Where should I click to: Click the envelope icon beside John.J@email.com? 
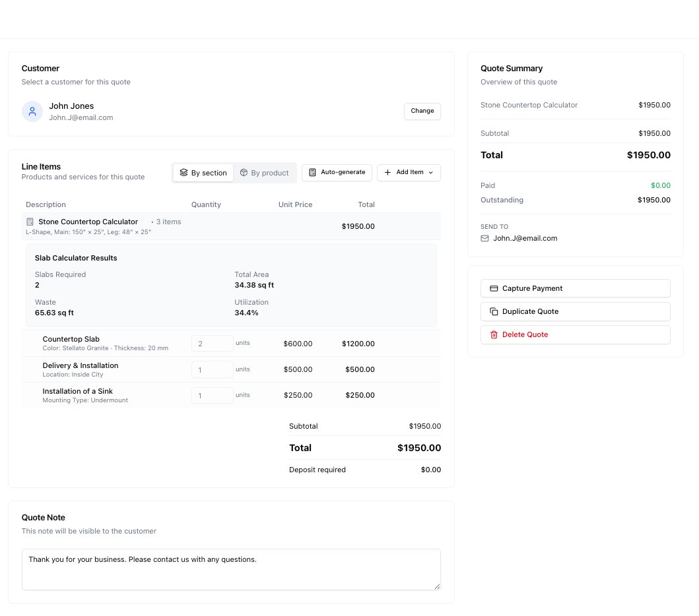[x=485, y=238]
